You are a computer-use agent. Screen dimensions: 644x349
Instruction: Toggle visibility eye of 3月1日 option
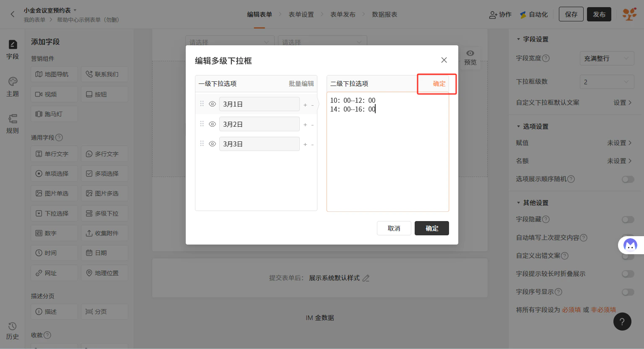point(213,104)
